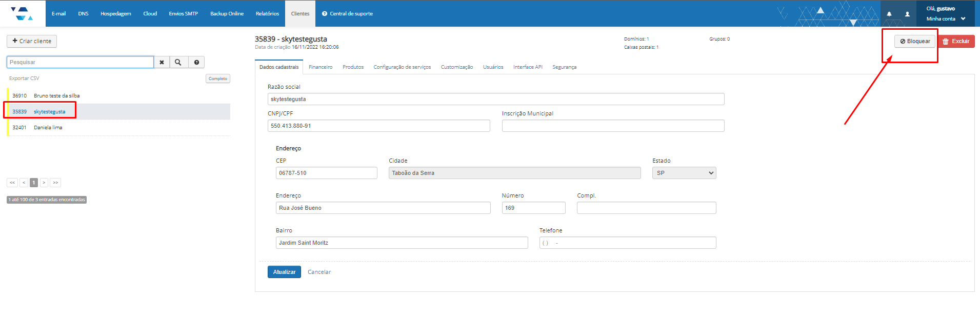Viewport: 980px width, 316px height.
Task: Select page 1 in pagination
Action: [x=34, y=183]
